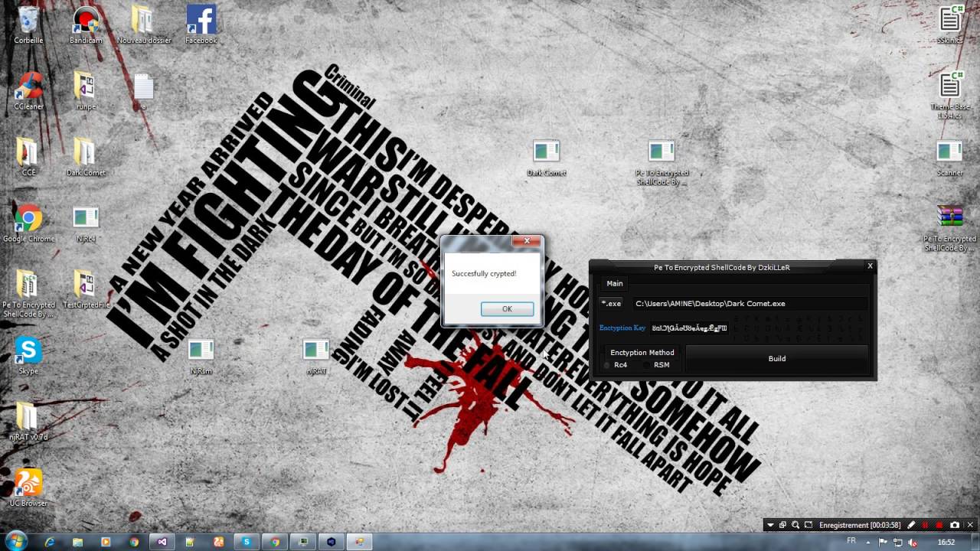Viewport: 980px width, 551px height.
Task: Open the Facebook desktop shortcut
Action: point(201,25)
